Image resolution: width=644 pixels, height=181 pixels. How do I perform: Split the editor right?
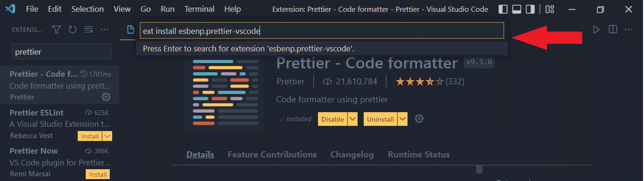point(613,30)
